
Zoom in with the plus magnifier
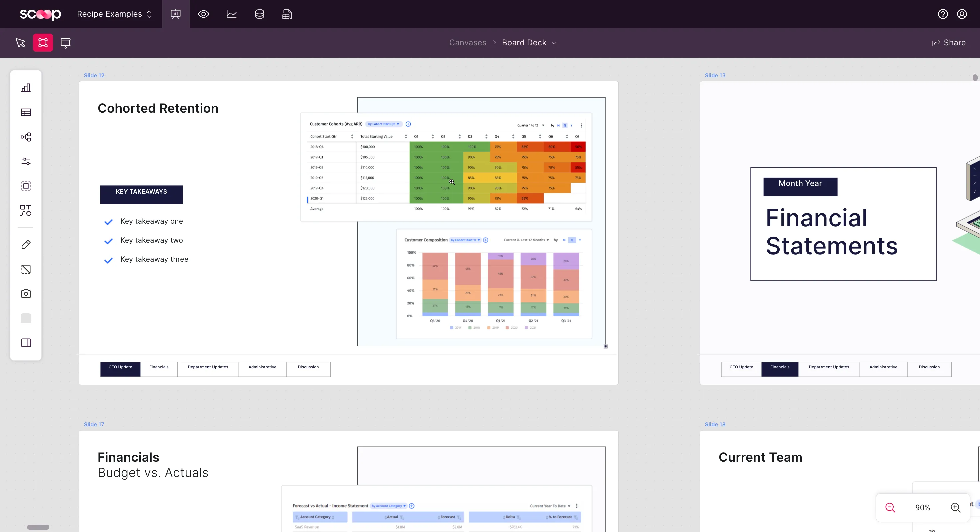click(x=955, y=507)
